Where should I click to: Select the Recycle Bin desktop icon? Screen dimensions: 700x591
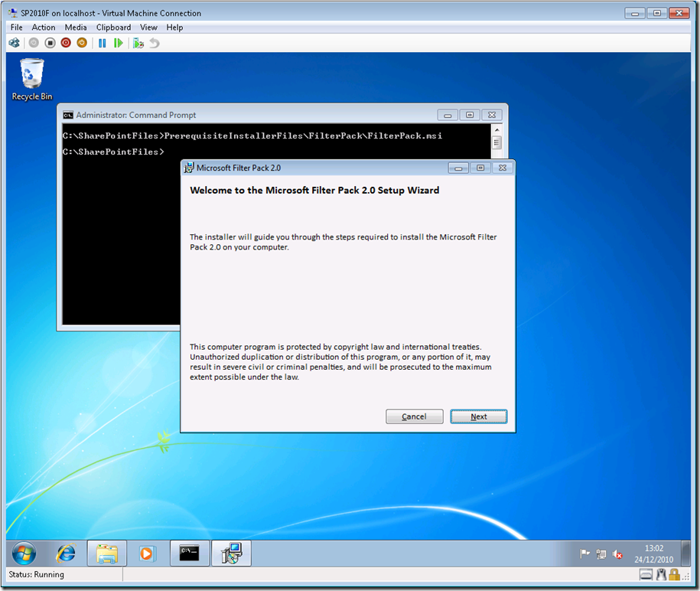pyautogui.click(x=31, y=80)
